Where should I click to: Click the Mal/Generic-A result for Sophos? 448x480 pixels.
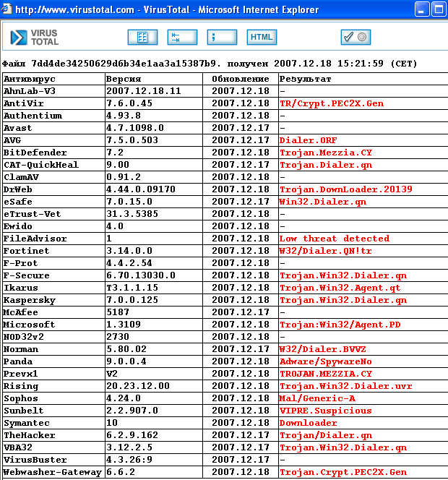[317, 398]
